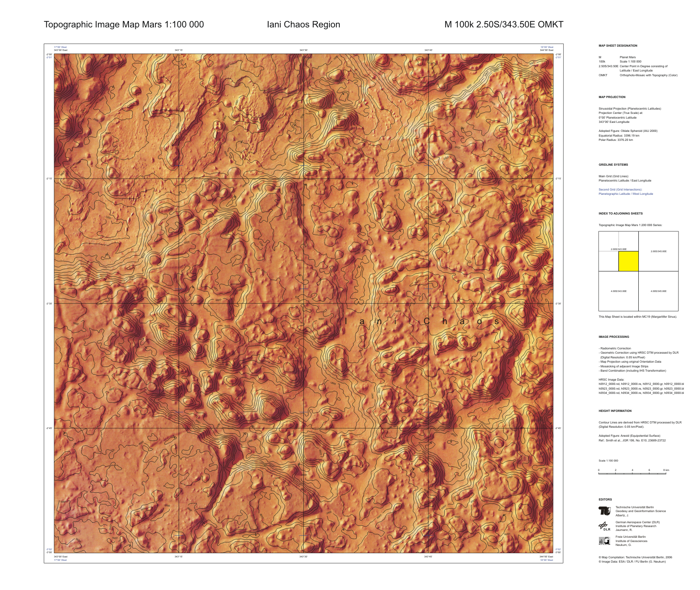Click the Iani Chaos Region title

point(303,24)
